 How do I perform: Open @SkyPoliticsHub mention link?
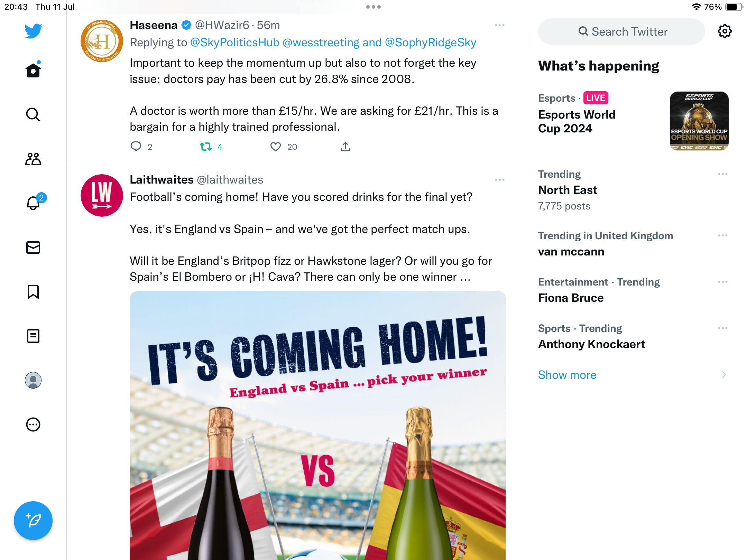[x=235, y=43]
